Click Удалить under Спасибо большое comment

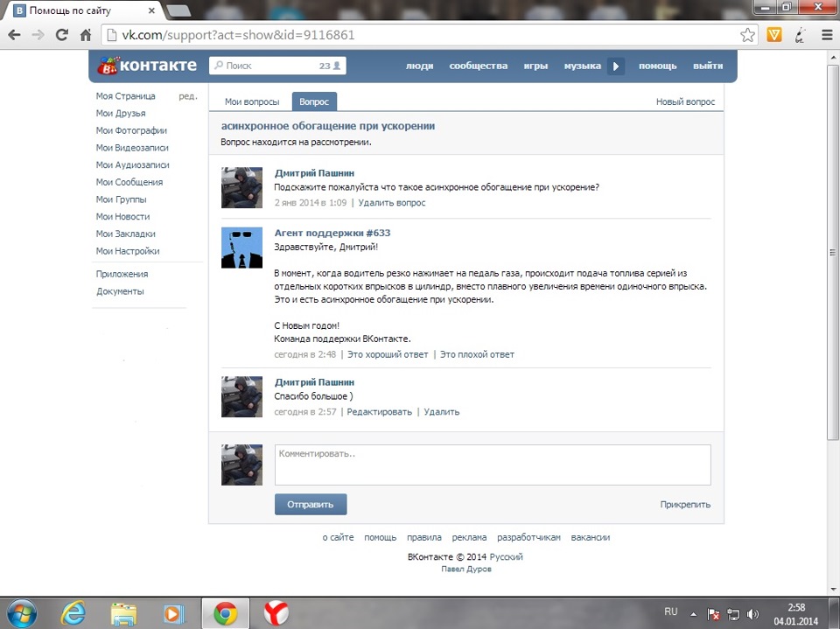[x=441, y=411]
